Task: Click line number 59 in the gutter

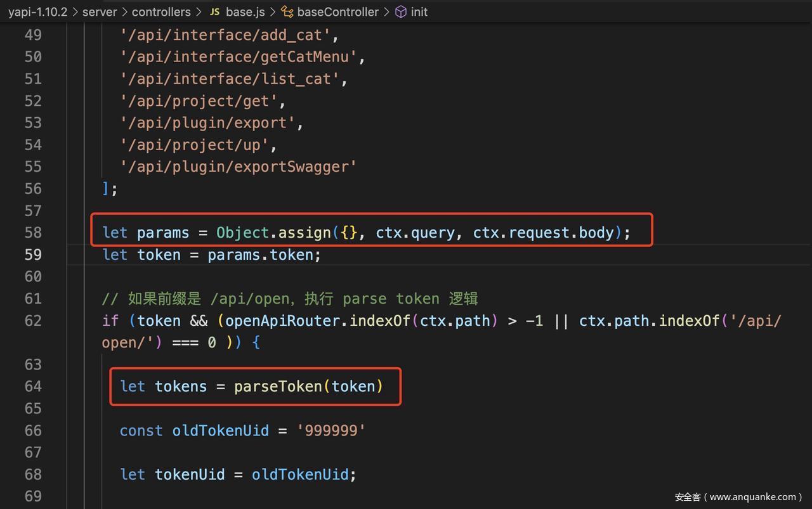Action: (33, 255)
